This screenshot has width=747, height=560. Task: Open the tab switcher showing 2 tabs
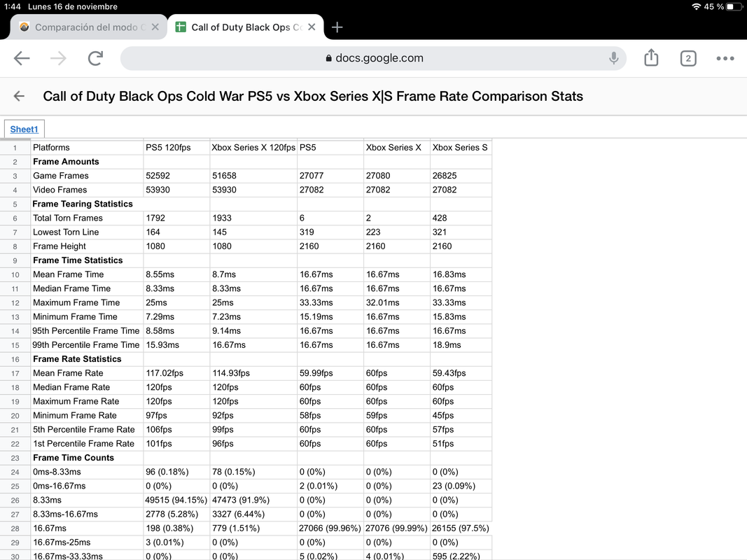688,58
